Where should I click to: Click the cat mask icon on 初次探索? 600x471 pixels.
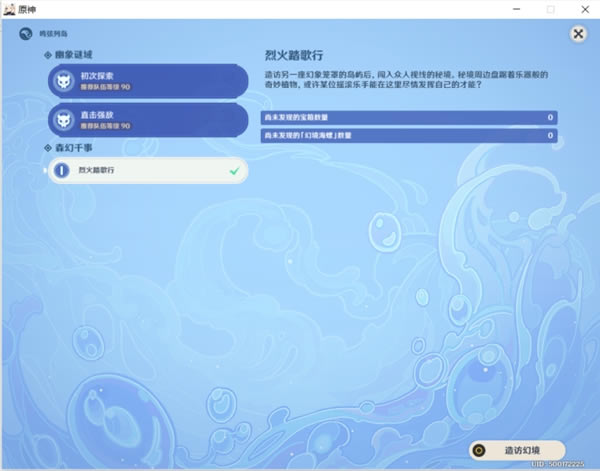coord(62,80)
